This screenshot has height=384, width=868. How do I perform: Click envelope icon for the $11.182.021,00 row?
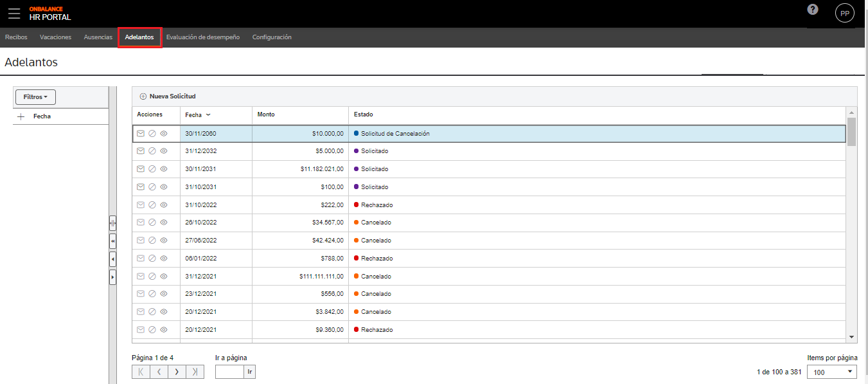(141, 169)
